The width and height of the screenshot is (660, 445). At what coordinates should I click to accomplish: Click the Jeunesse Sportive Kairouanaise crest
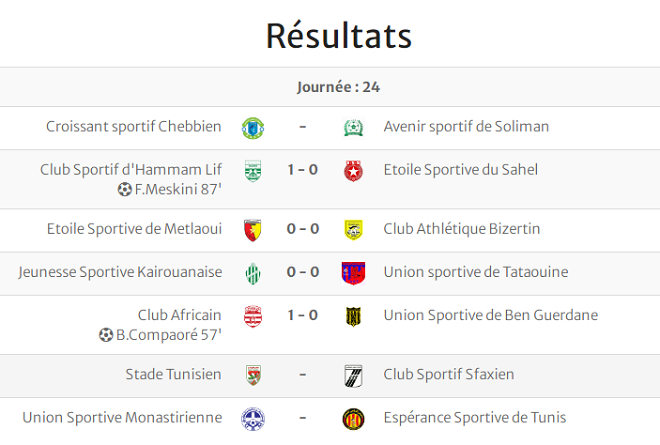[252, 273]
